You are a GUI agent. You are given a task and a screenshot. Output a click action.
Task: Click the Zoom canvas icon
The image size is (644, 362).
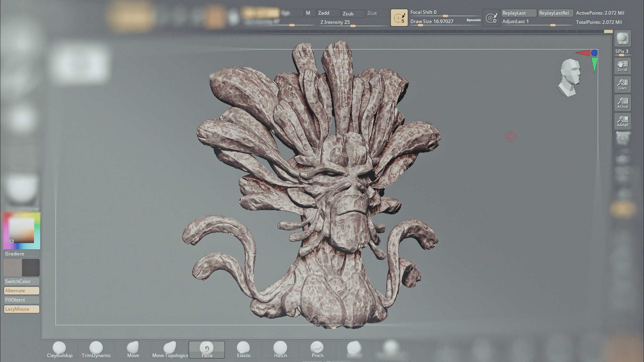pos(622,84)
